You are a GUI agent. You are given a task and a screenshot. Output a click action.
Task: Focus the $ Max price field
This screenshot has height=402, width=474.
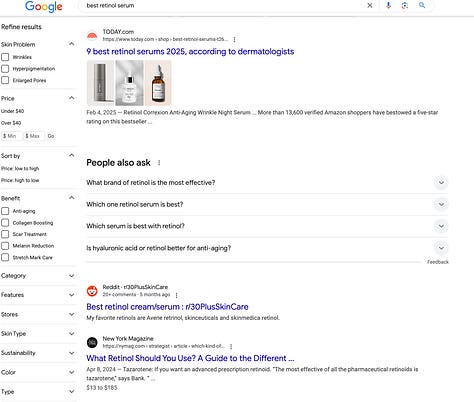pos(34,136)
